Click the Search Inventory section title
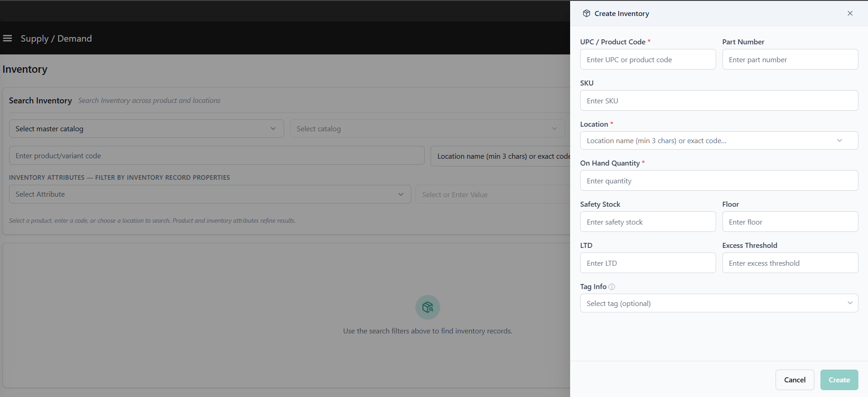Viewport: 868px width, 397px height. [x=40, y=101]
